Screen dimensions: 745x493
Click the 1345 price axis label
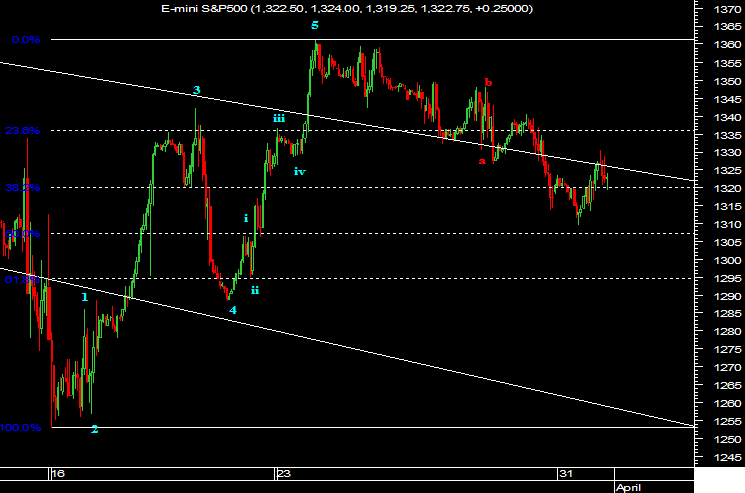click(x=727, y=99)
